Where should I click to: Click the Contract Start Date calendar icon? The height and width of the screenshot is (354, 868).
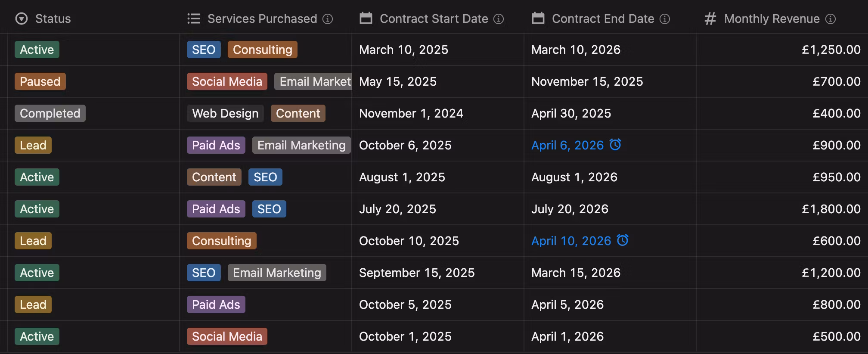point(366,19)
